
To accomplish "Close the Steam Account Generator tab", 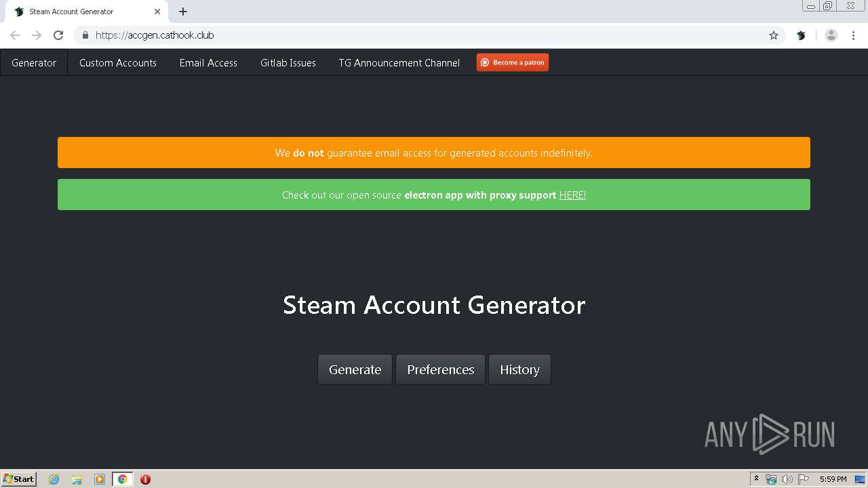I will [157, 12].
